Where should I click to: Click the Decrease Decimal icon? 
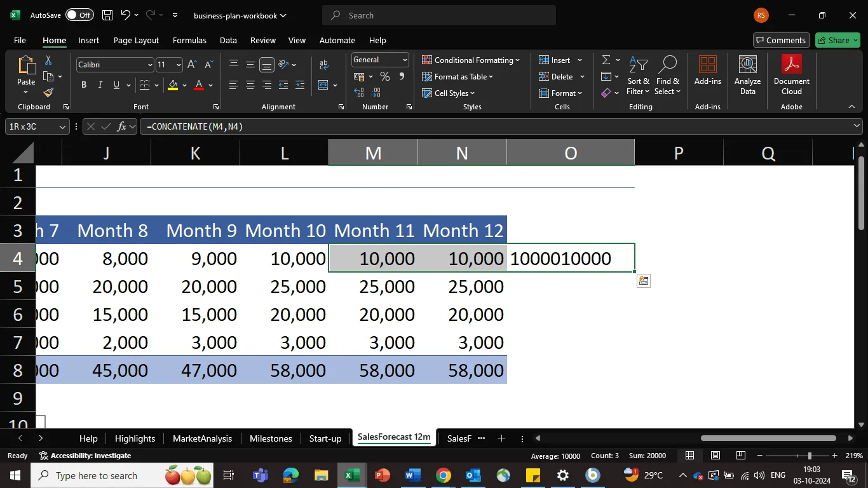[376, 93]
